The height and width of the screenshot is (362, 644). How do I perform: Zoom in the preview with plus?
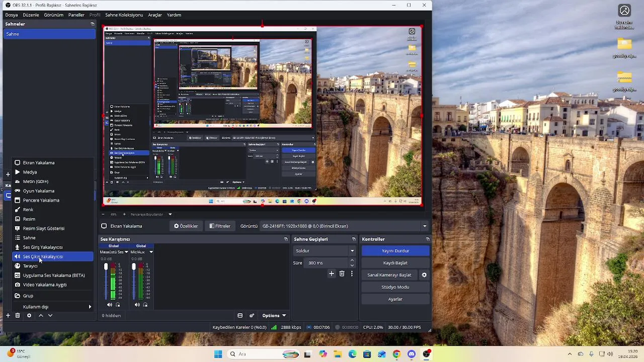click(x=124, y=214)
